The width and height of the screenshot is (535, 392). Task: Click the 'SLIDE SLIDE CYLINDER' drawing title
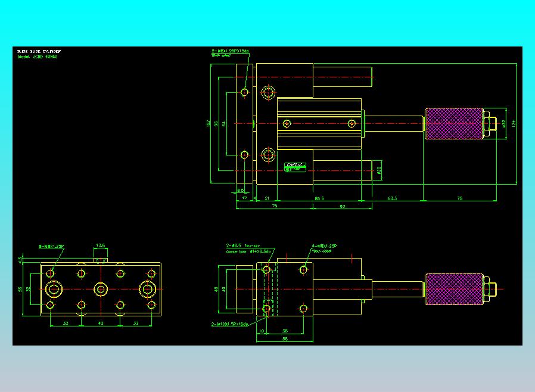tap(39, 51)
